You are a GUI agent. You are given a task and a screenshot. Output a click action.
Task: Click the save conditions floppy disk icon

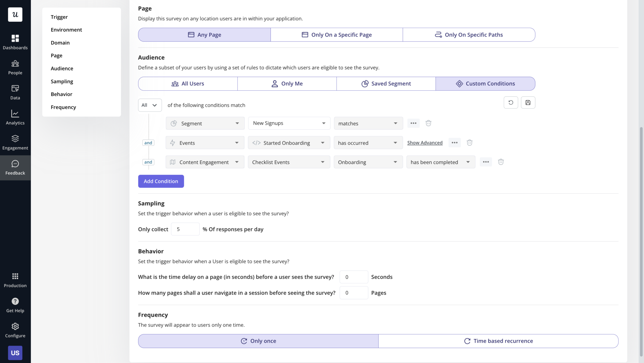(x=528, y=102)
